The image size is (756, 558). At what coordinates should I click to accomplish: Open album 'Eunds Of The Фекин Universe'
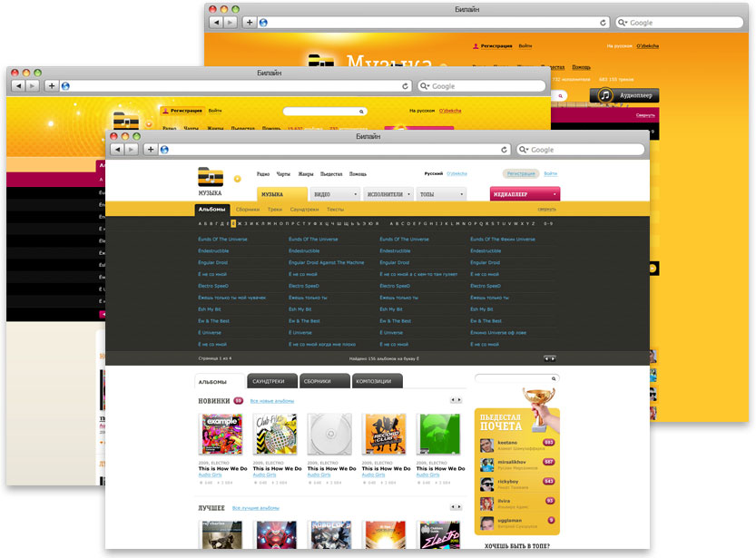coord(503,239)
